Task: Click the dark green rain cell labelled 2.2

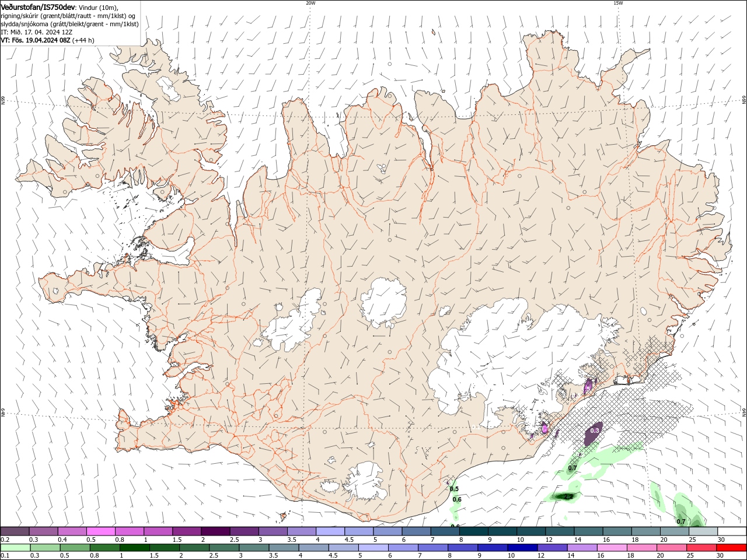Action: pos(564,496)
